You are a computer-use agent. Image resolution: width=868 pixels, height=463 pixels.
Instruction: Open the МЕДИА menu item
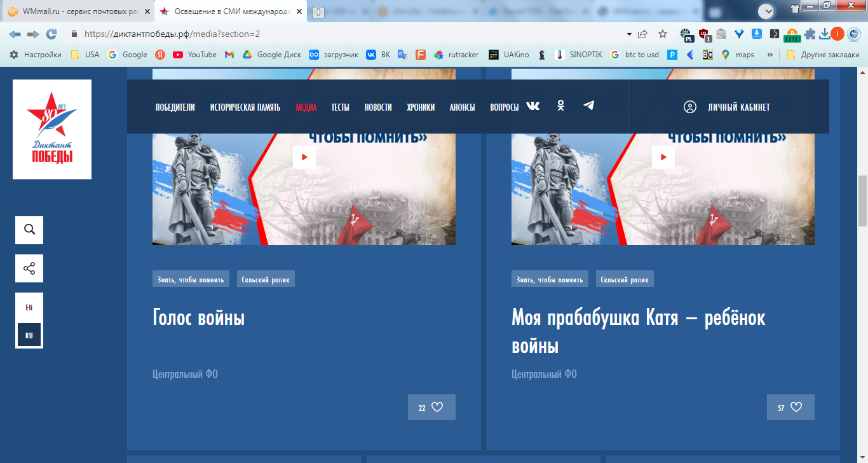[x=306, y=107]
